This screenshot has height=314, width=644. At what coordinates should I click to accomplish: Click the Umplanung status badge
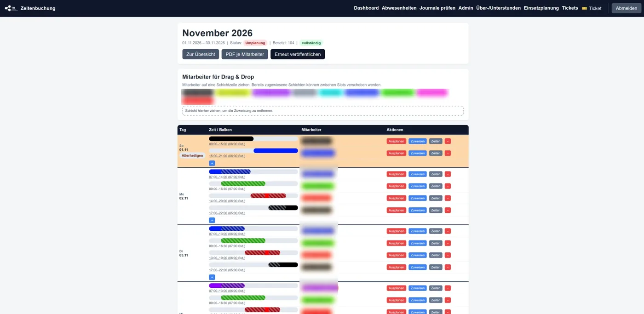click(255, 43)
